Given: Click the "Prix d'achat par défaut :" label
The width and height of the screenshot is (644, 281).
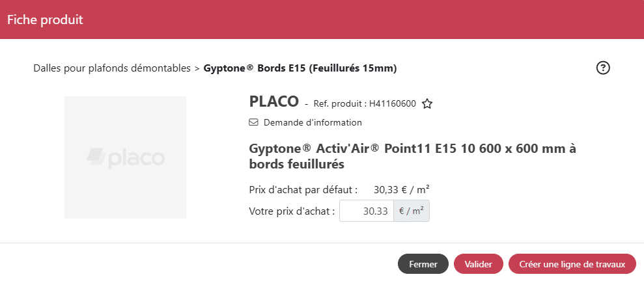Looking at the screenshot, I should click(x=303, y=190).
